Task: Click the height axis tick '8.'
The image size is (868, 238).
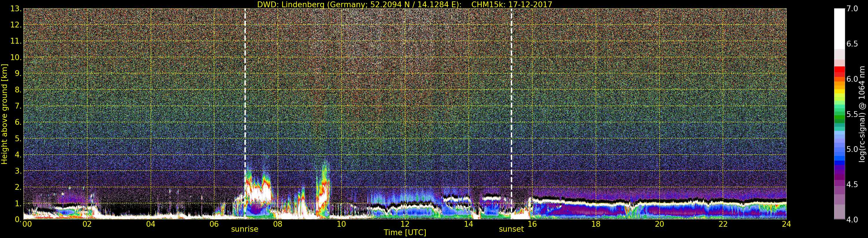Action: tap(18, 90)
